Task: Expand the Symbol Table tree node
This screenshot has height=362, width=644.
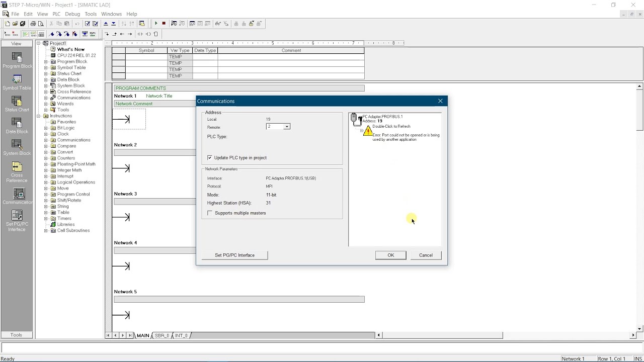Action: (x=46, y=67)
